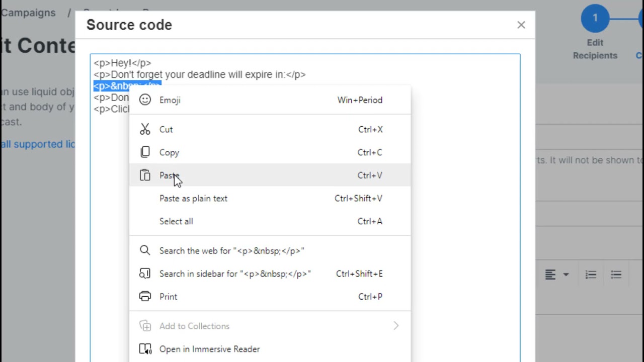Screen dimensions: 644x362
Task: Choose Open in Immersive Reader
Action: pyautogui.click(x=270, y=349)
